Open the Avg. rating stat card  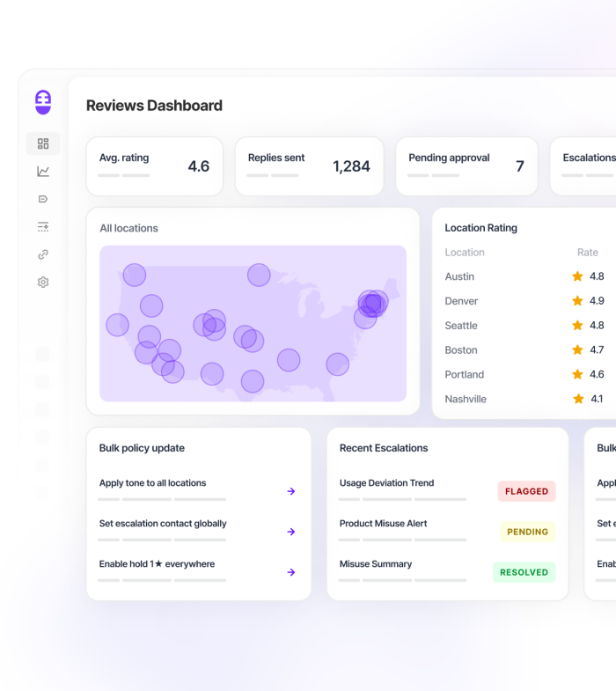pos(155,166)
